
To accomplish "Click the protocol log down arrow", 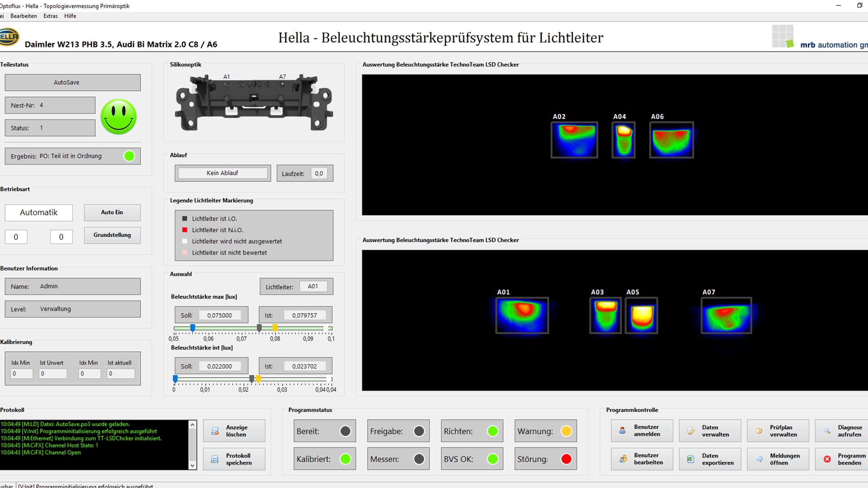I will 193,465.
